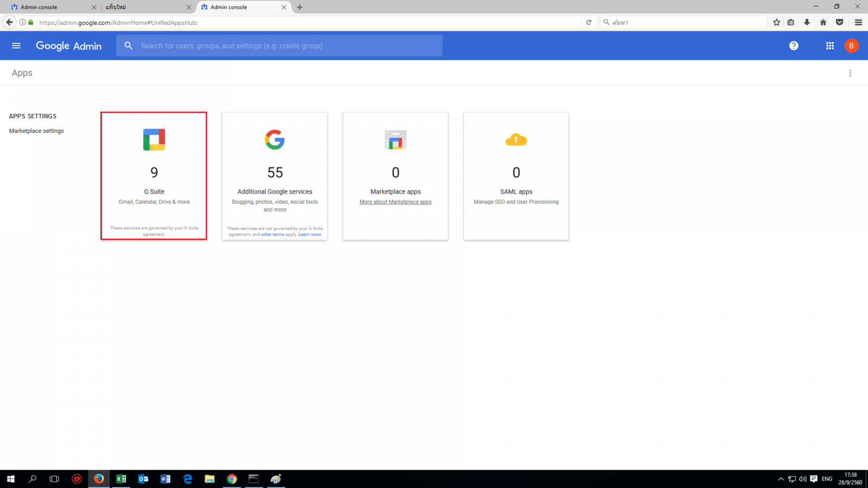Open the Marketplace apps card title

[x=395, y=191]
